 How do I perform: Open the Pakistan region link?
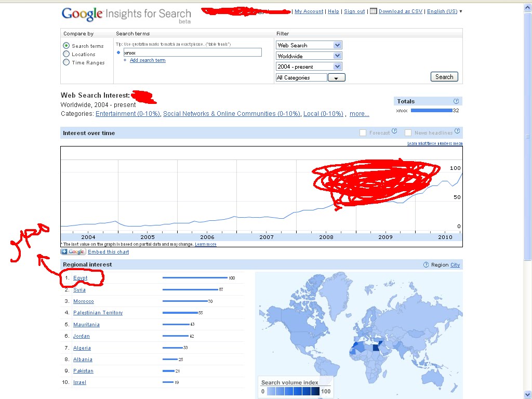pyautogui.click(x=83, y=371)
